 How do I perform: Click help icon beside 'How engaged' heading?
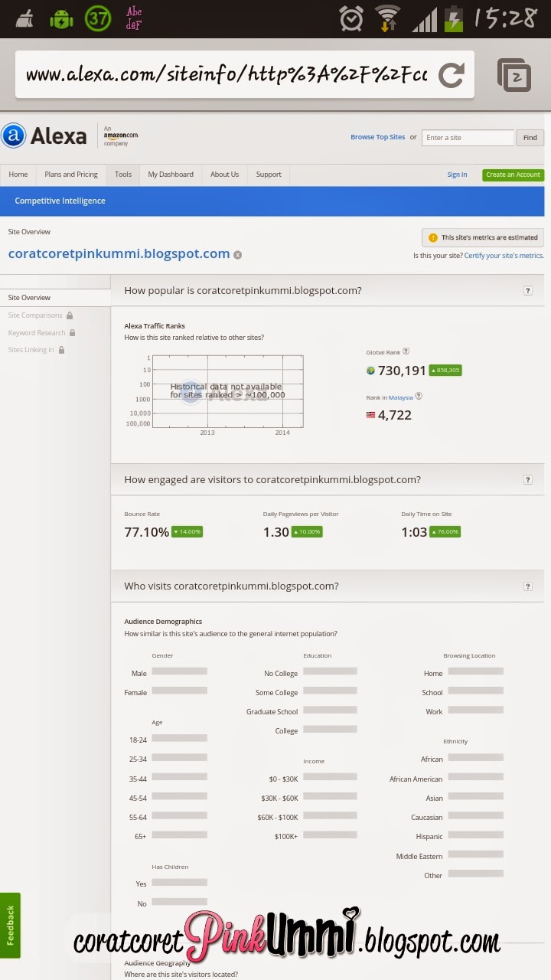(527, 480)
